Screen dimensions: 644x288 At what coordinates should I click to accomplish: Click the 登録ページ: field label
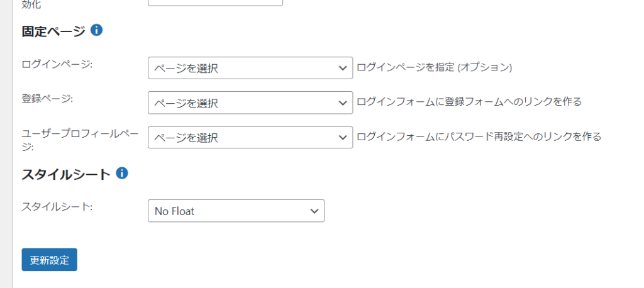coord(47,99)
